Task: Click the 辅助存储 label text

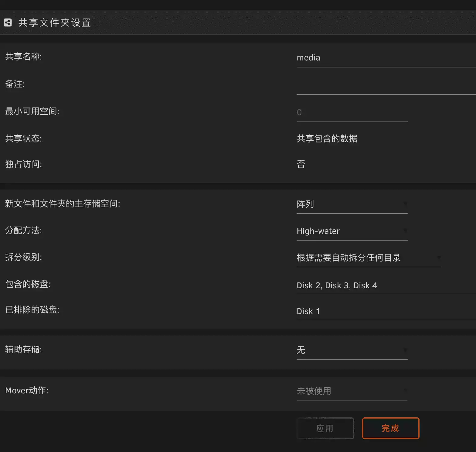Action: coord(23,350)
